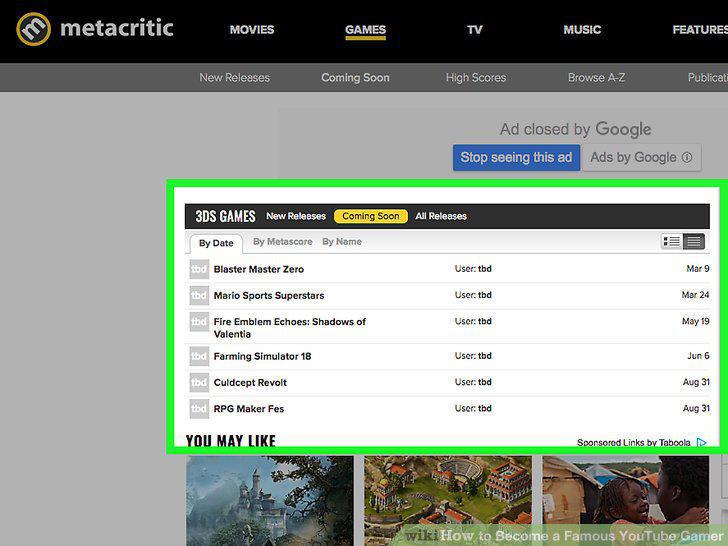Click the May 19 release date

pyautogui.click(x=696, y=321)
